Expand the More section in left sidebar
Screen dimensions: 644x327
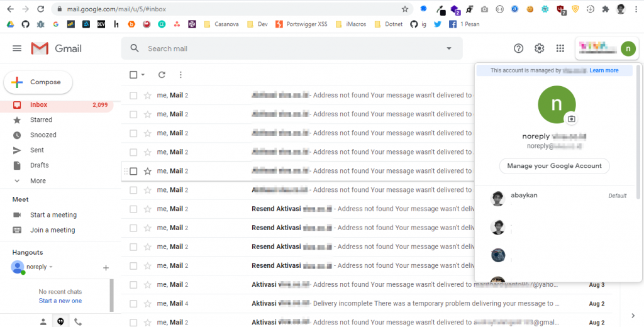point(38,180)
